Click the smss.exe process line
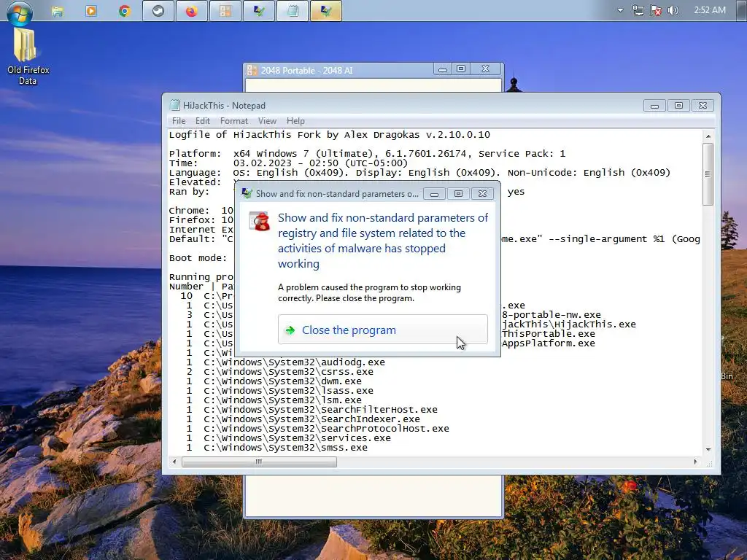The width and height of the screenshot is (747, 560). [277, 448]
